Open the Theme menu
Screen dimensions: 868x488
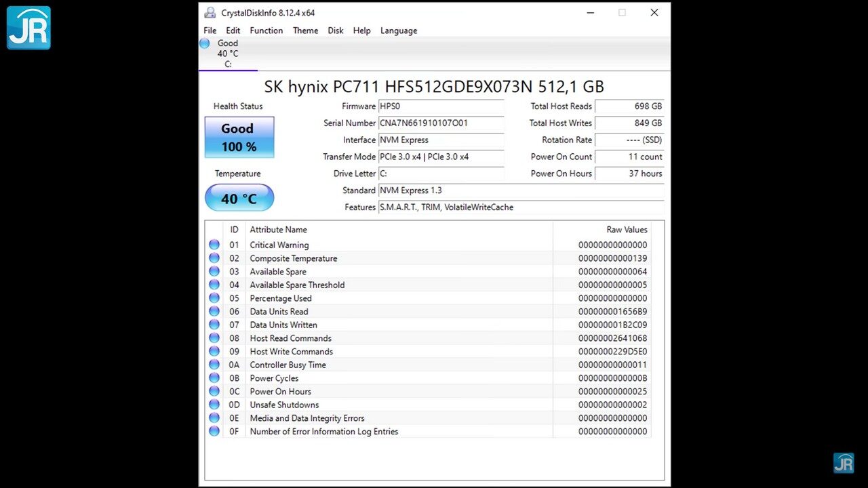305,30
